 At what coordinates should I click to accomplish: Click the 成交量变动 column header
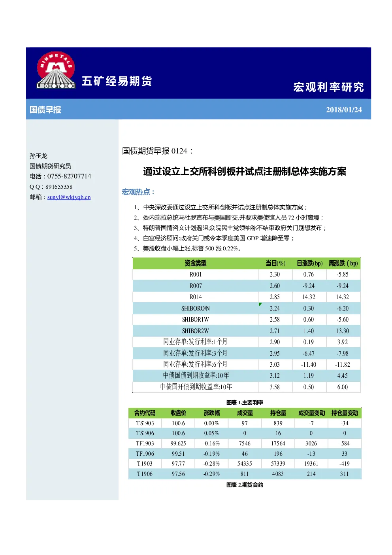pyautogui.click(x=311, y=413)
